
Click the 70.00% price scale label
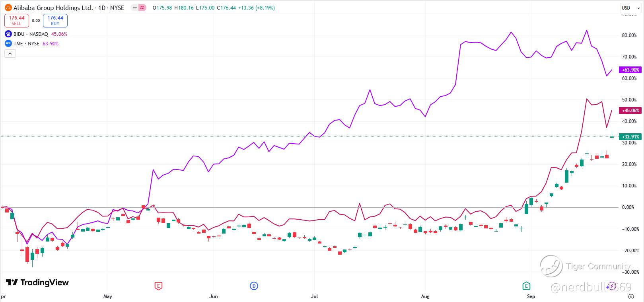[x=629, y=57]
